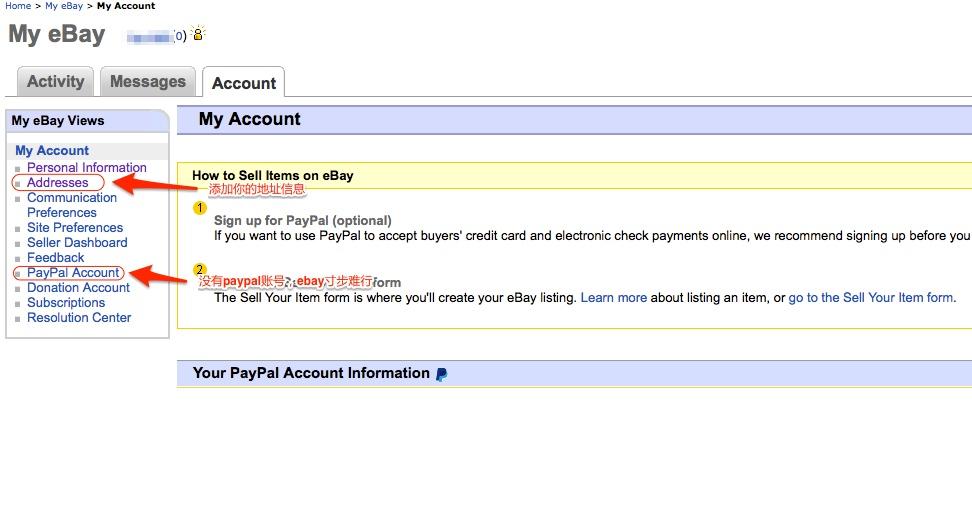The image size is (972, 511).
Task: Open the PayPal Account link
Action: (73, 272)
